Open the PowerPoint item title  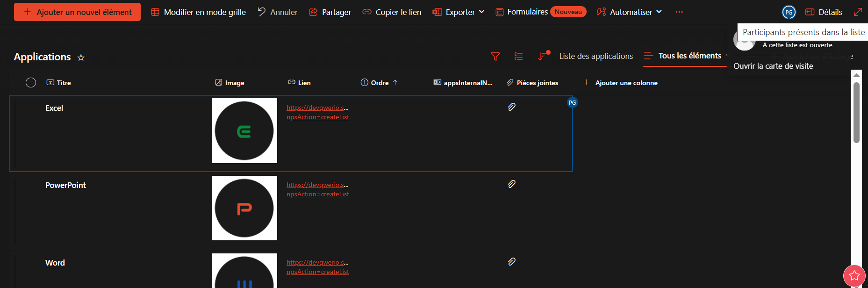tap(65, 185)
